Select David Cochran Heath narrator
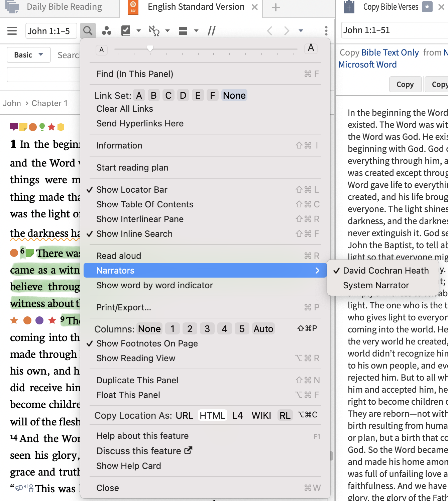The height and width of the screenshot is (501, 448). [x=383, y=271]
